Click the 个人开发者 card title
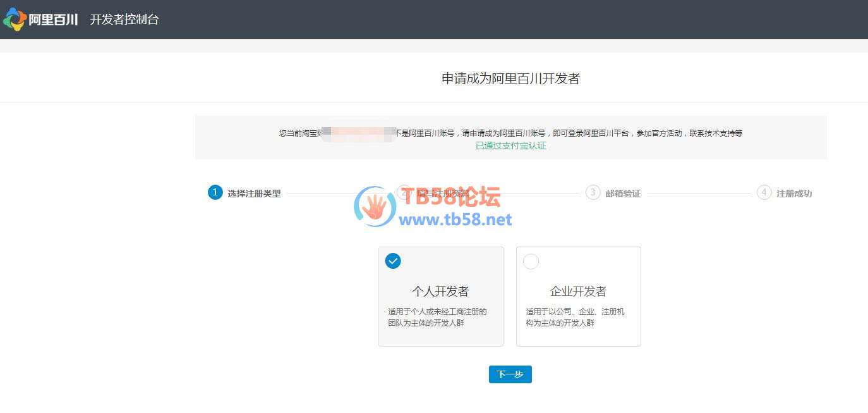The image size is (868, 413). (440, 291)
